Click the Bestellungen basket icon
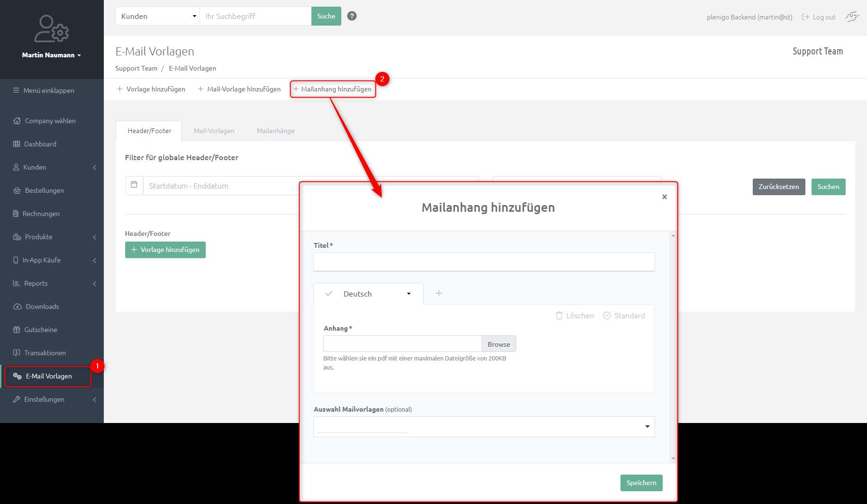This screenshot has width=867, height=504. tap(17, 190)
